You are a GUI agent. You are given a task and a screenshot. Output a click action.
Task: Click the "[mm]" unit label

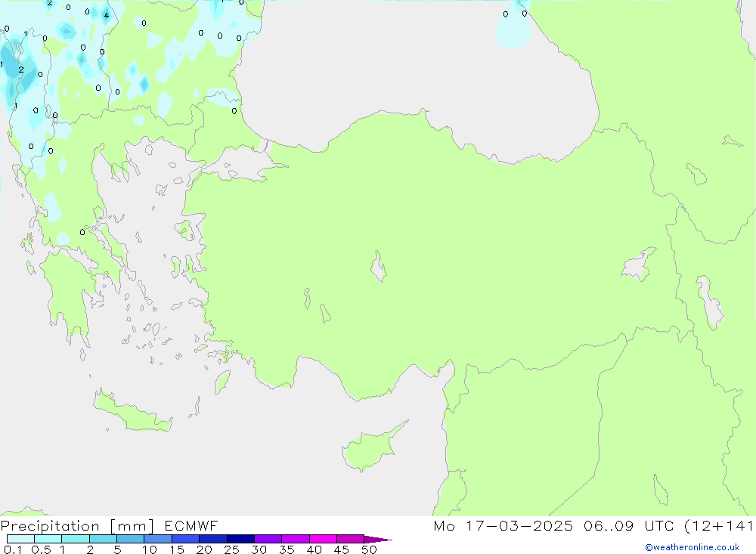(x=132, y=526)
